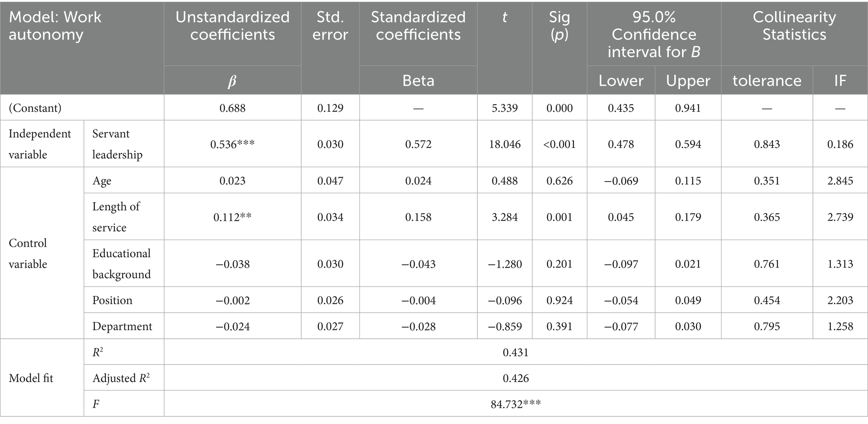Click the "Length of service" row label
Image resolution: width=868 pixels, height=424 pixels.
click(116, 217)
